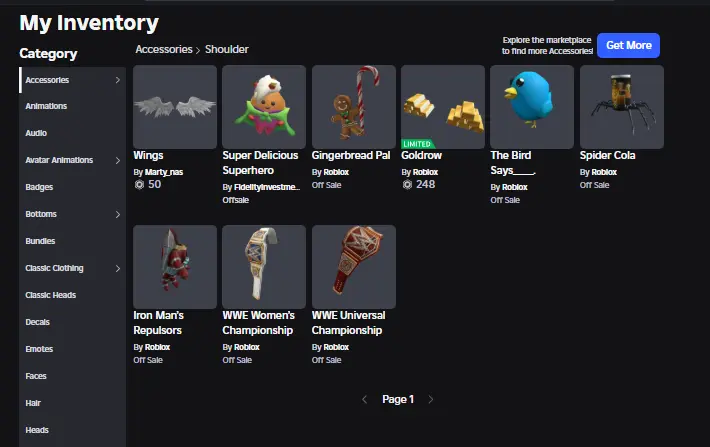Open the Gingerbread Pal item image

pos(354,107)
